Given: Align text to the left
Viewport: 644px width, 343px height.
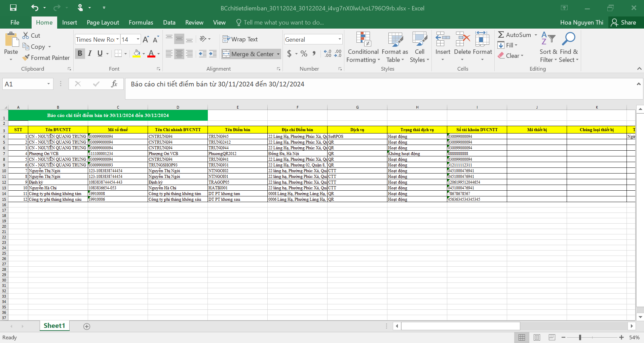Looking at the screenshot, I should tap(169, 54).
